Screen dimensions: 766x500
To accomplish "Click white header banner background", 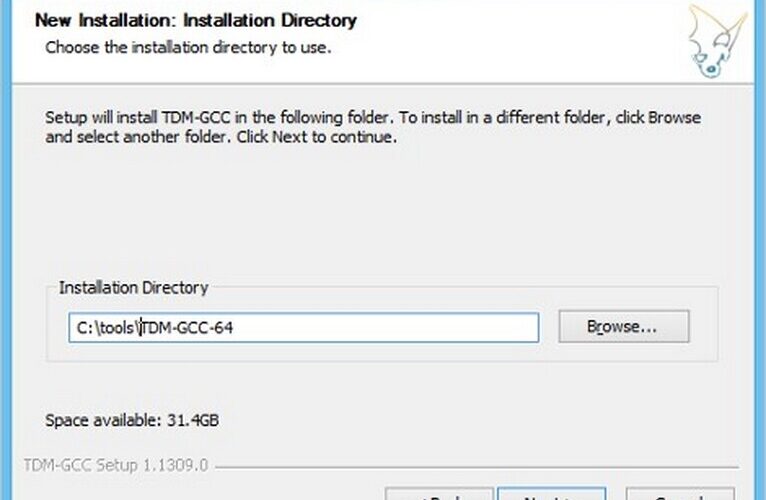I will click(513, 44).
